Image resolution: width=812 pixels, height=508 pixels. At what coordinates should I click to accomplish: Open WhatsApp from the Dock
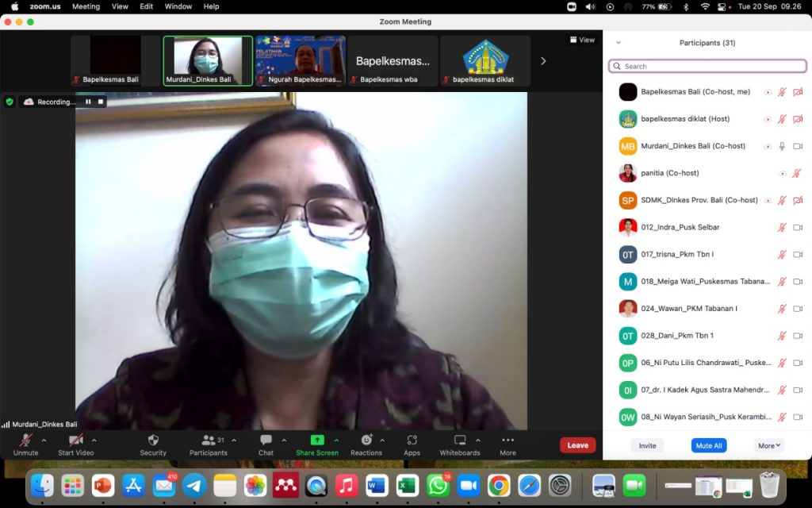438,486
